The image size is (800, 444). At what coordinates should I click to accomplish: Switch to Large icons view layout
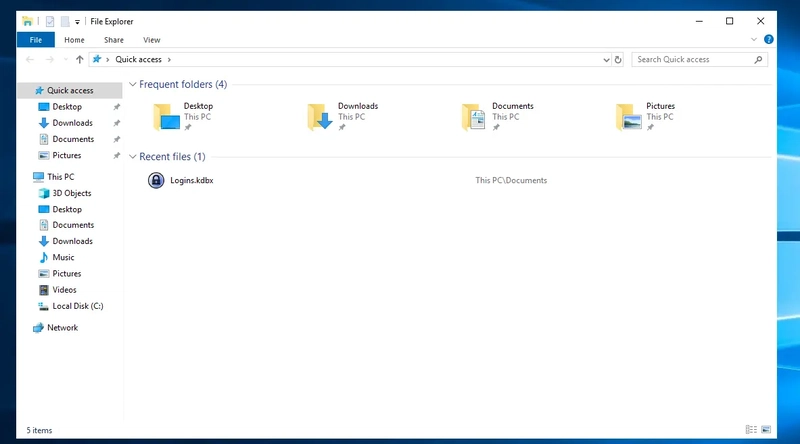point(766,430)
